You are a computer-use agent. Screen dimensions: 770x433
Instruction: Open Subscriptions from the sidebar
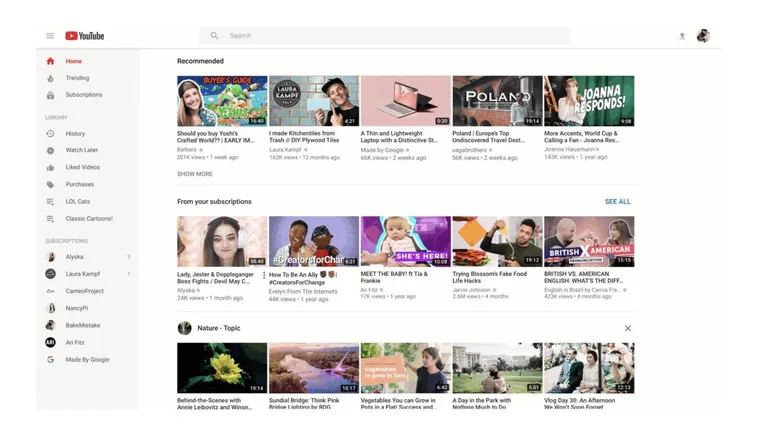click(84, 95)
